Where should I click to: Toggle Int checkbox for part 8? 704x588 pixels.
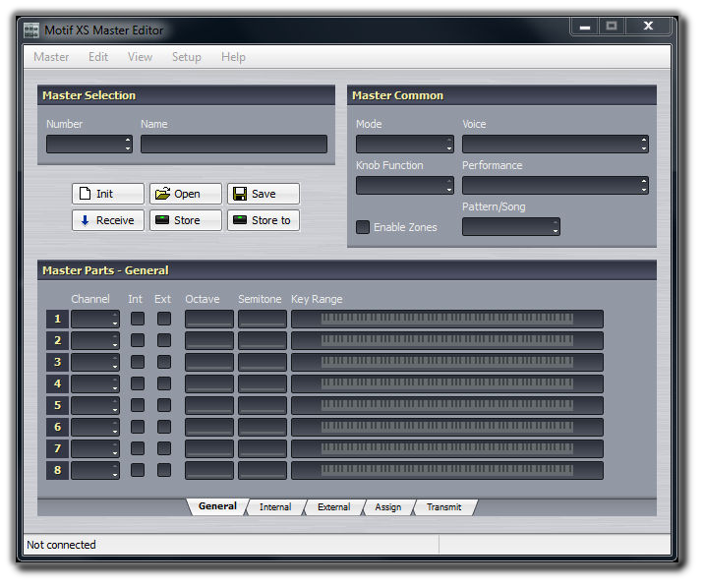pyautogui.click(x=138, y=470)
